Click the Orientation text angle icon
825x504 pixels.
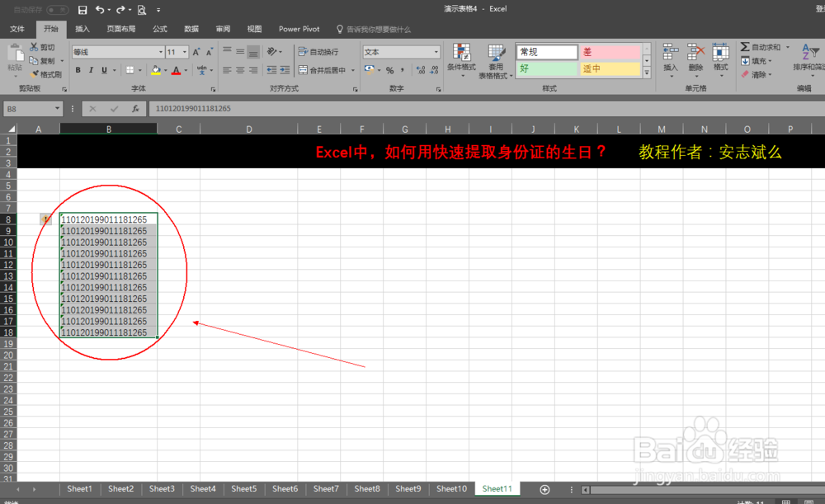[x=272, y=51]
